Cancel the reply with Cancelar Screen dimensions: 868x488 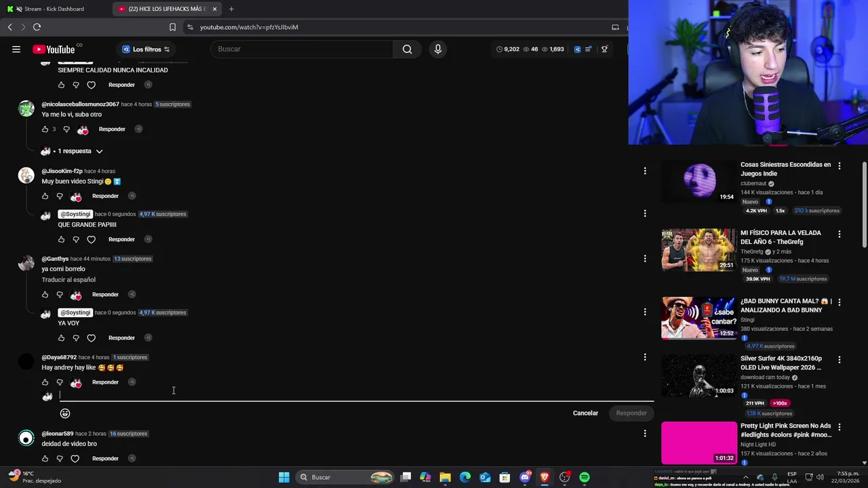coord(585,413)
